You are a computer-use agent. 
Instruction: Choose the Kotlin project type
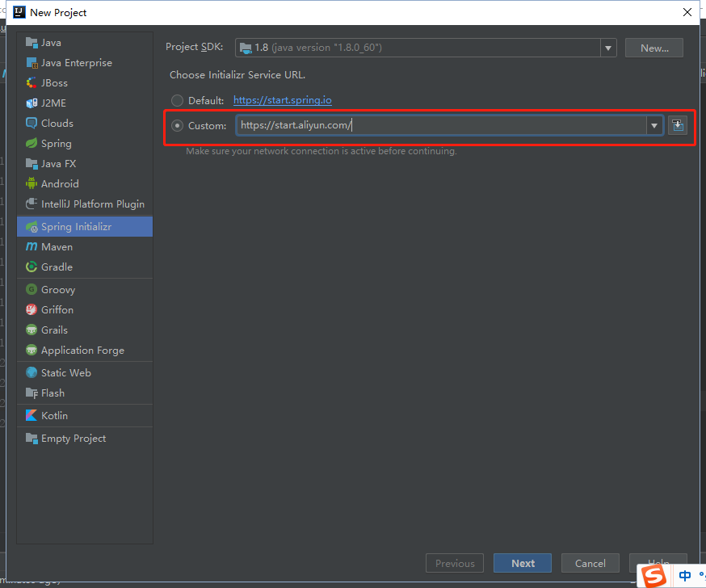85,415
